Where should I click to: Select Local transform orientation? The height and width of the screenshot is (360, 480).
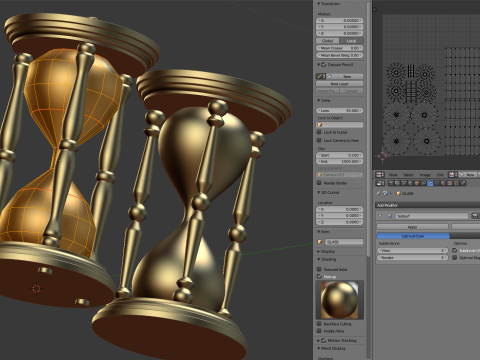point(351,41)
